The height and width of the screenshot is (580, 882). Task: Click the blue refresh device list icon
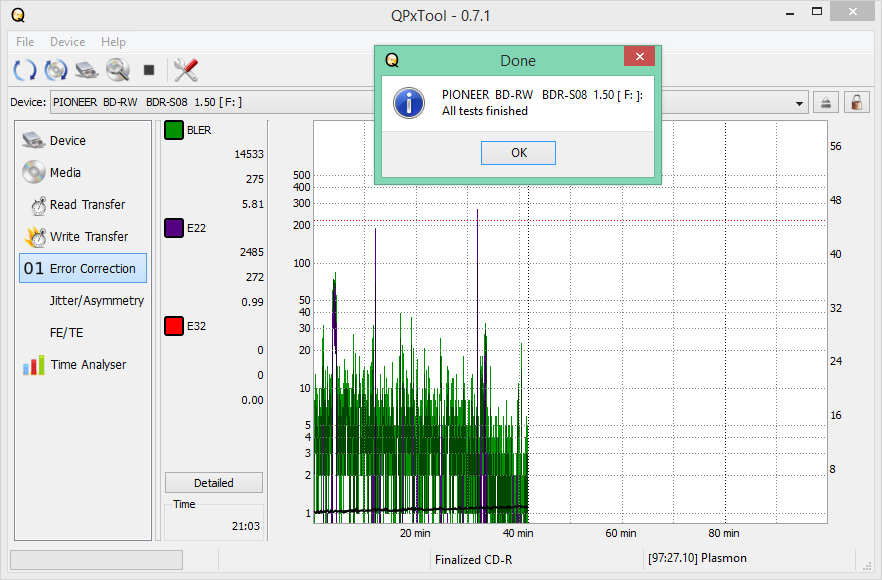[25, 70]
